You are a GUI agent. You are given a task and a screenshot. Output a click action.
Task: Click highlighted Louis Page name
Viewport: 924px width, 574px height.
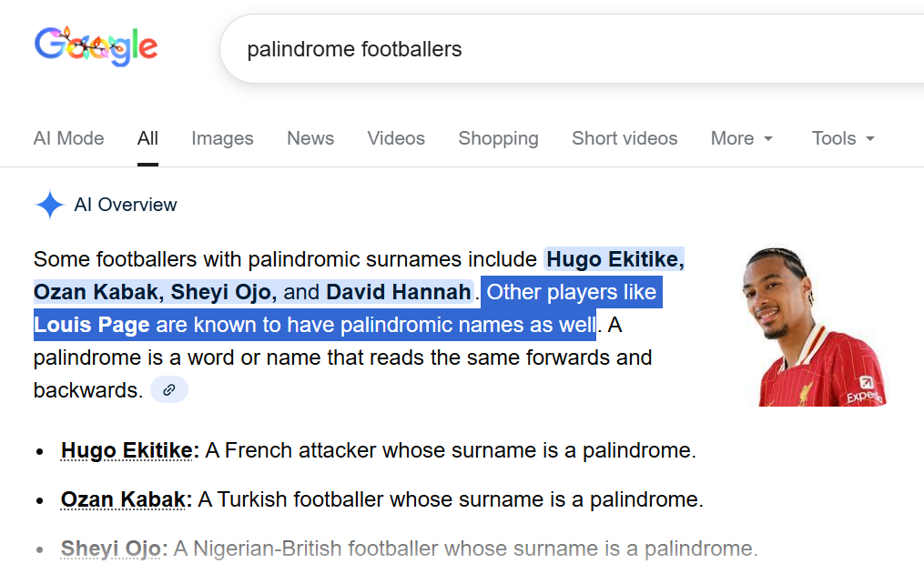coord(92,325)
